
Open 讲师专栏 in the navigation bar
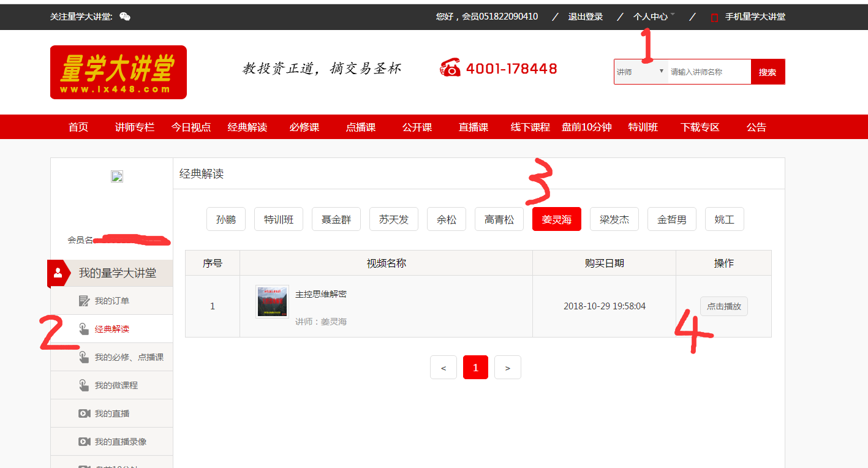(135, 127)
